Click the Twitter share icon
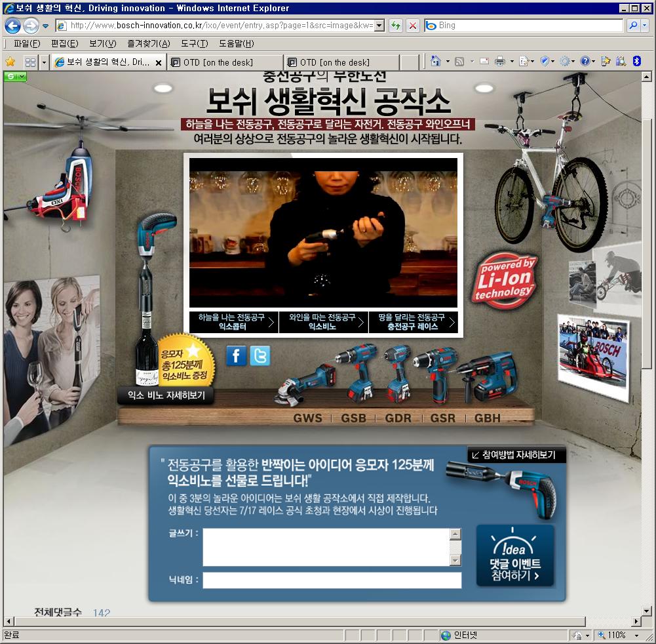Viewport: 656px width, 644px height. point(260,356)
